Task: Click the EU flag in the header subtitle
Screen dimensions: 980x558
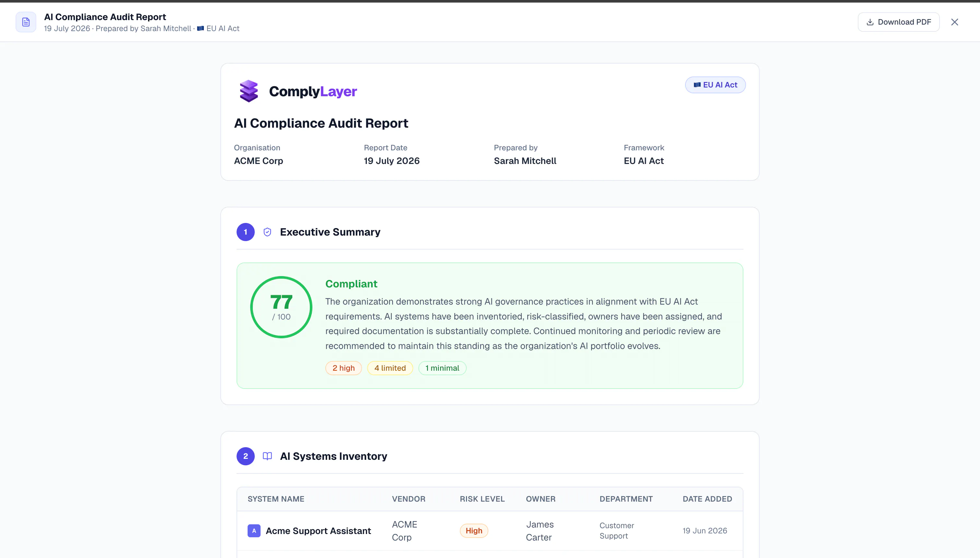Action: click(201, 29)
